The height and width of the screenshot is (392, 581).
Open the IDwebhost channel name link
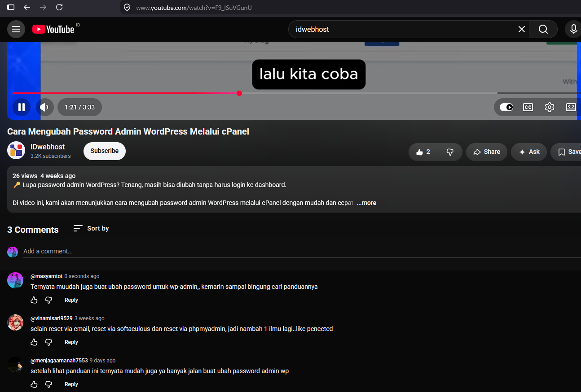(48, 147)
